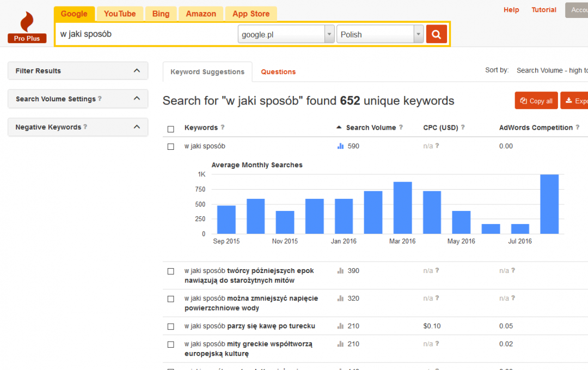588x370 pixels.
Task: Switch to the YouTube tab
Action: point(120,14)
